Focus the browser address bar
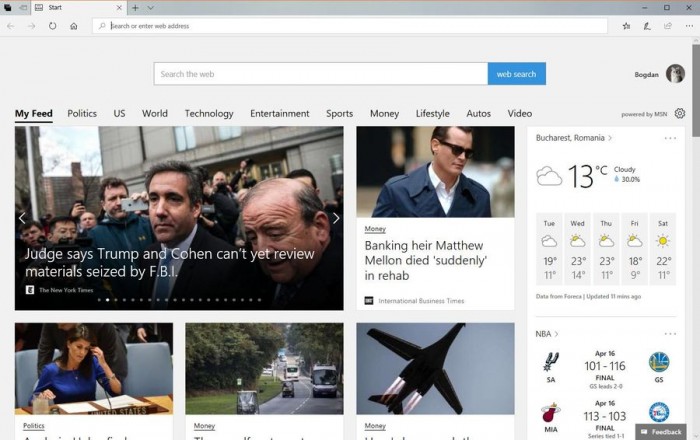Viewport: 700px width, 440px height. pyautogui.click(x=350, y=26)
